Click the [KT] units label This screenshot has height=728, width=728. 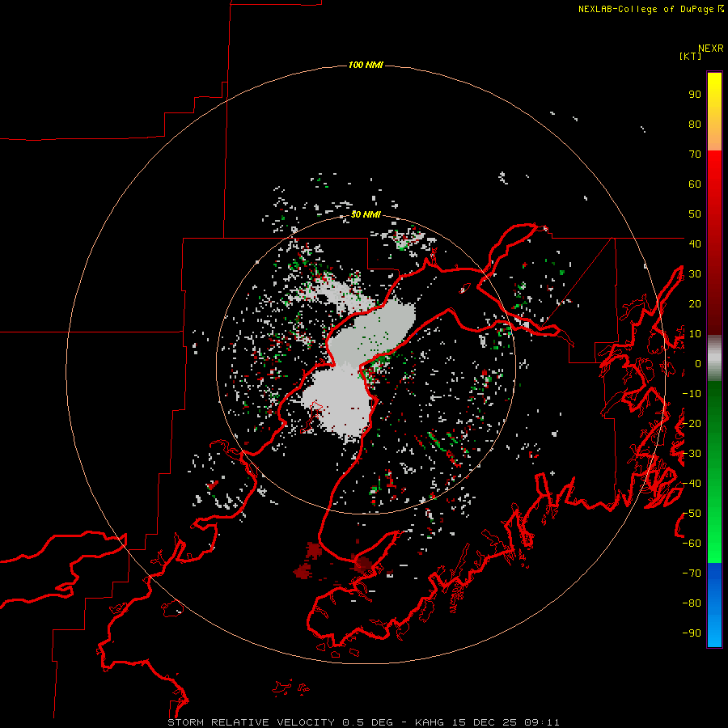pyautogui.click(x=690, y=56)
